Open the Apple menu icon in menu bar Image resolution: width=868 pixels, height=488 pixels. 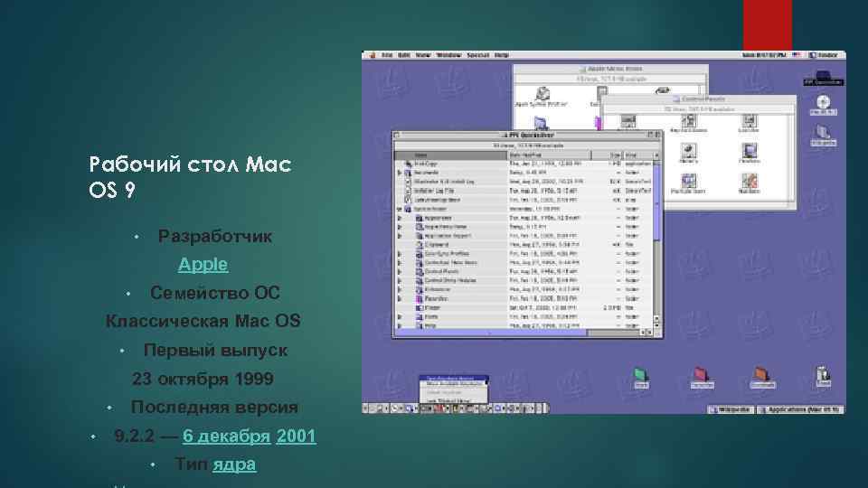[x=372, y=55]
